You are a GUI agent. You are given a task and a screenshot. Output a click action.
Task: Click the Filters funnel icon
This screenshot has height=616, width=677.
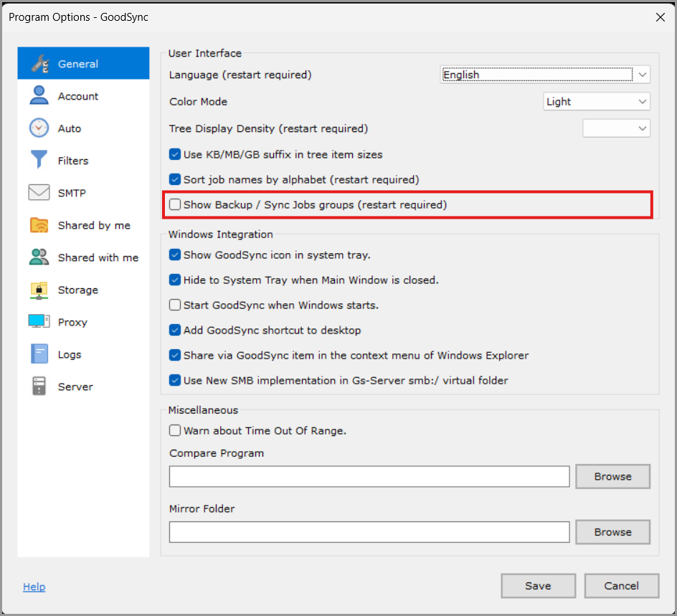pyautogui.click(x=39, y=160)
